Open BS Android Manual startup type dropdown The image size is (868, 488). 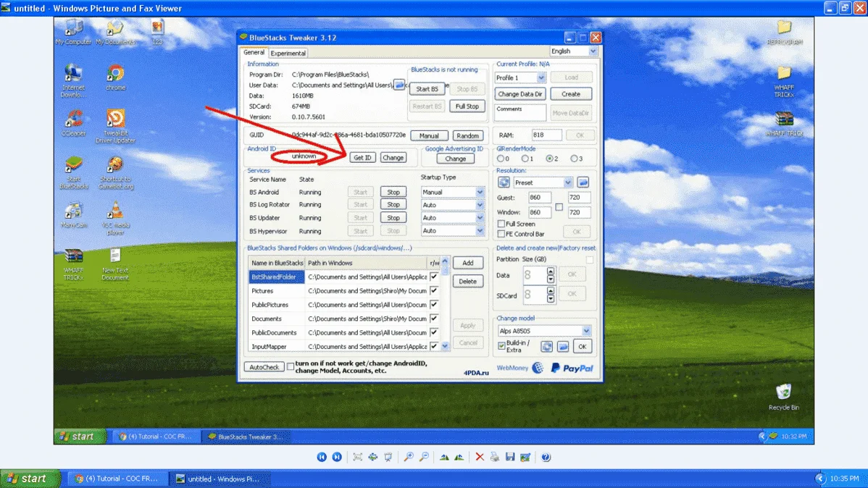(x=480, y=192)
